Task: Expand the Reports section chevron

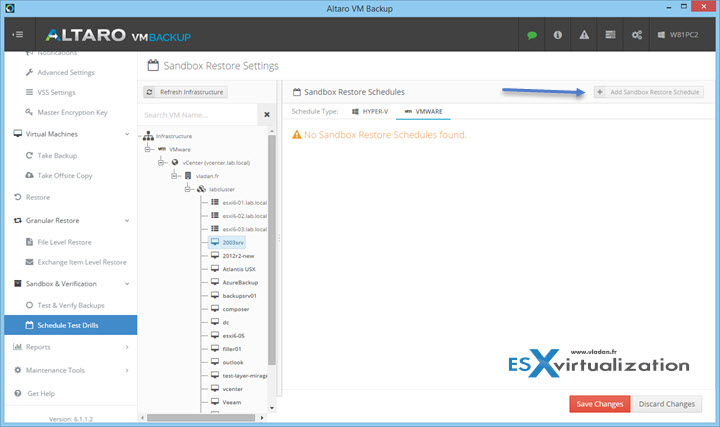Action: point(127,347)
